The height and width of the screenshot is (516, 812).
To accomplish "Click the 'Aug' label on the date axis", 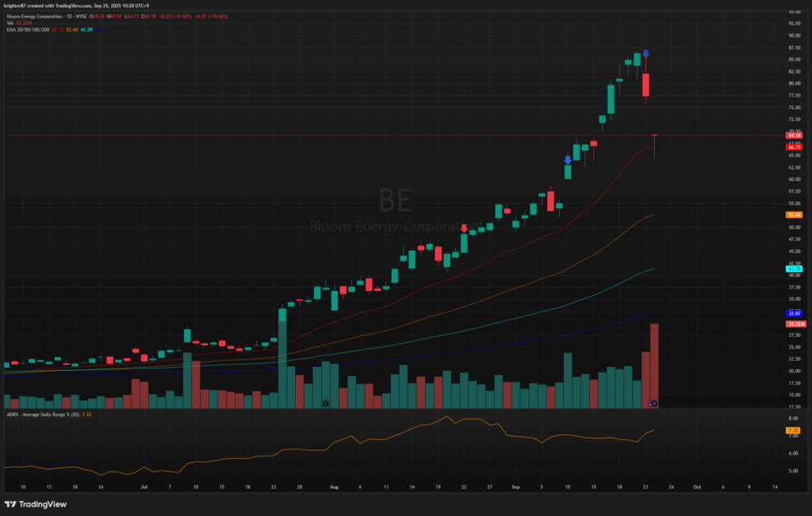I will click(x=334, y=487).
